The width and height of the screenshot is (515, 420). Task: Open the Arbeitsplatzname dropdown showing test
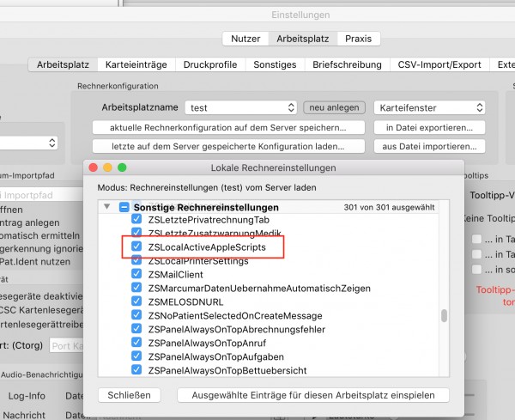[x=241, y=108]
